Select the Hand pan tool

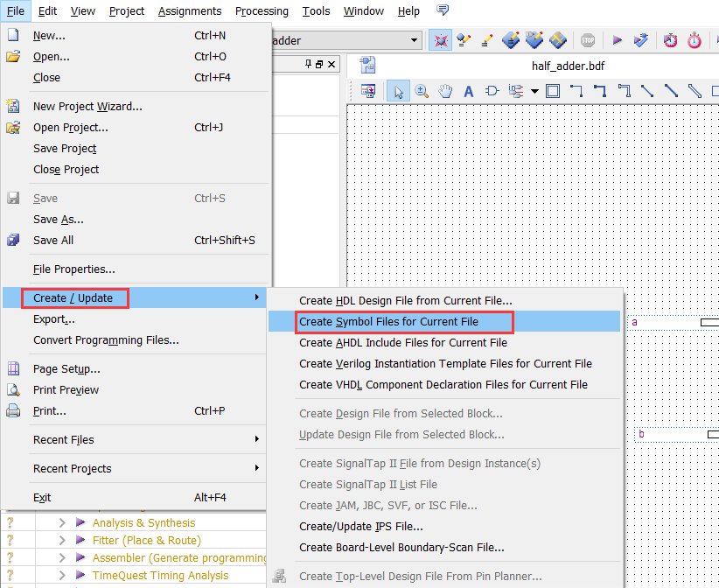pyautogui.click(x=445, y=91)
